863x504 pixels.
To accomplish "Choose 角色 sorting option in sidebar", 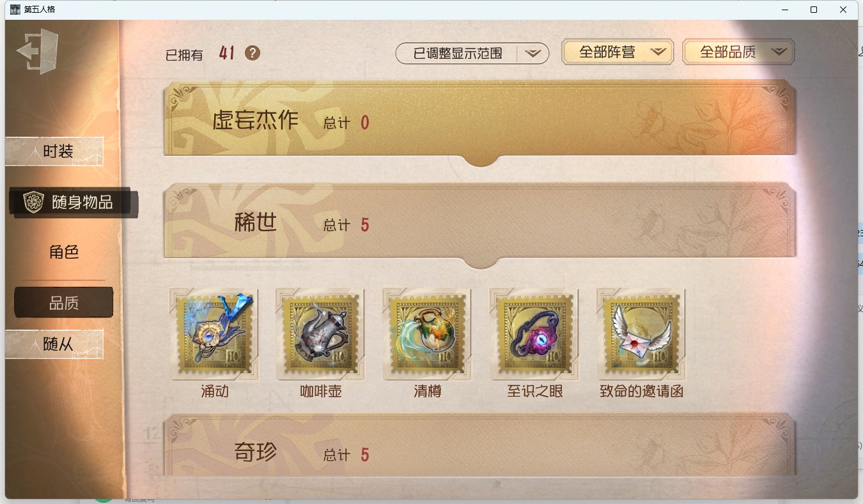I will [x=64, y=252].
